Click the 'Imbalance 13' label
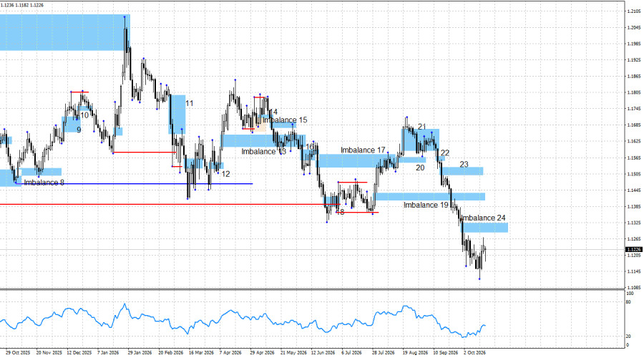This screenshot has width=644, height=358. tap(263, 152)
